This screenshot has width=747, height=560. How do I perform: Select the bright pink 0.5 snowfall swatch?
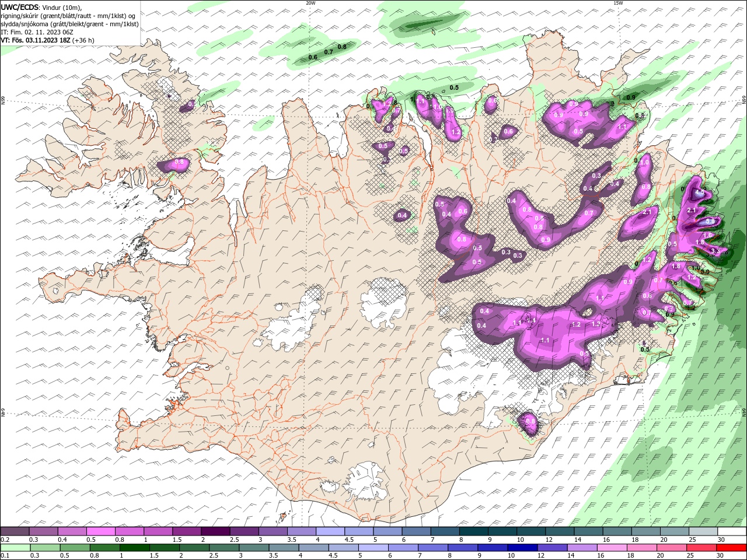tap(101, 531)
